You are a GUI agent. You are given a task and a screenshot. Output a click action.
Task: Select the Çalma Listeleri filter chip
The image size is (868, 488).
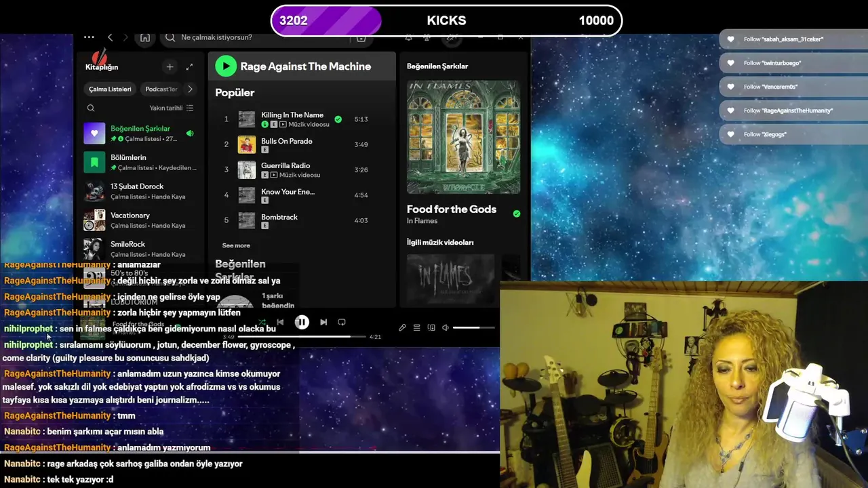tap(110, 89)
